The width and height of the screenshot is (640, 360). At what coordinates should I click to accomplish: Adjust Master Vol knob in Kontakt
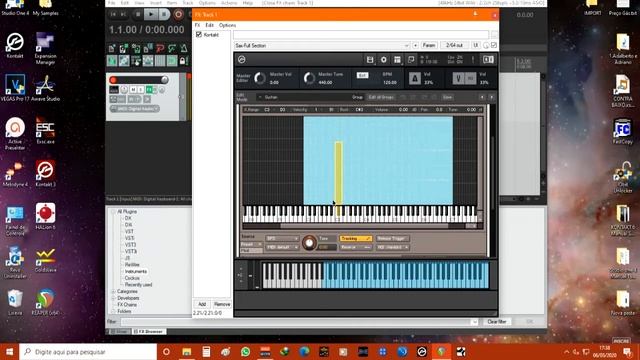[260, 78]
